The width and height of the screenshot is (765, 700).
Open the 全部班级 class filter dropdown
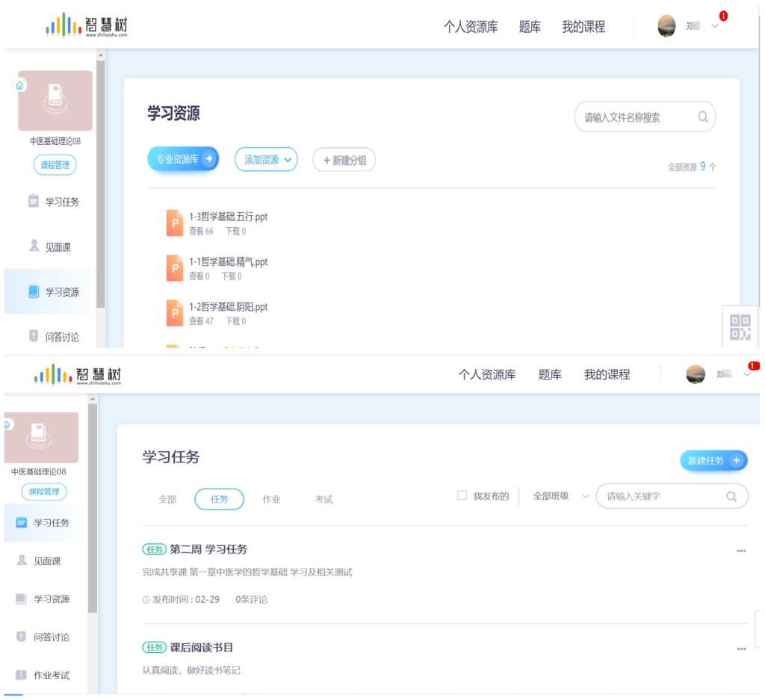click(560, 496)
